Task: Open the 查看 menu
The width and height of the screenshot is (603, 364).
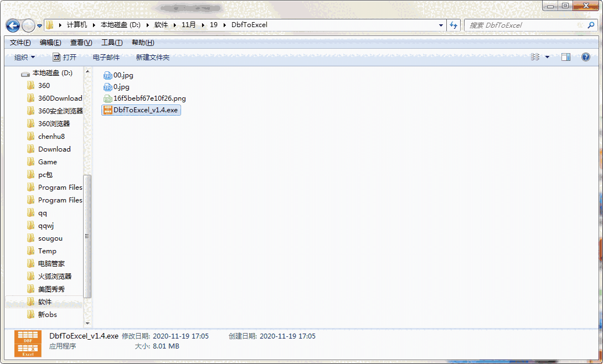Action: tap(81, 42)
